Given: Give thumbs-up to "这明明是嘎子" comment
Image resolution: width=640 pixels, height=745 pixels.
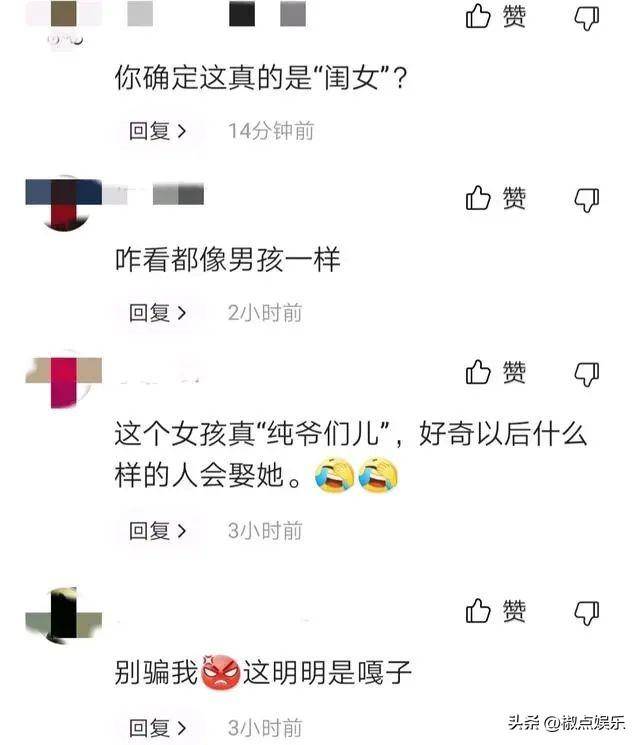Looking at the screenshot, I should [478, 611].
